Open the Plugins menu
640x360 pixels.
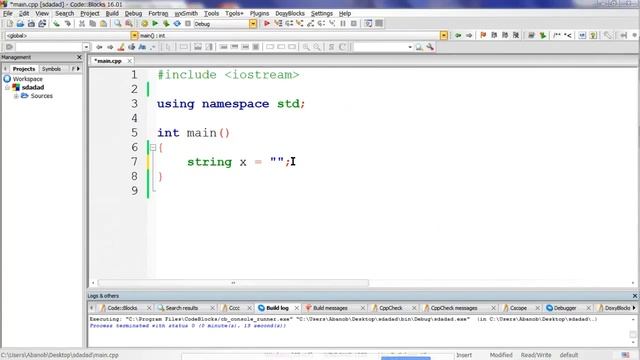(259, 13)
